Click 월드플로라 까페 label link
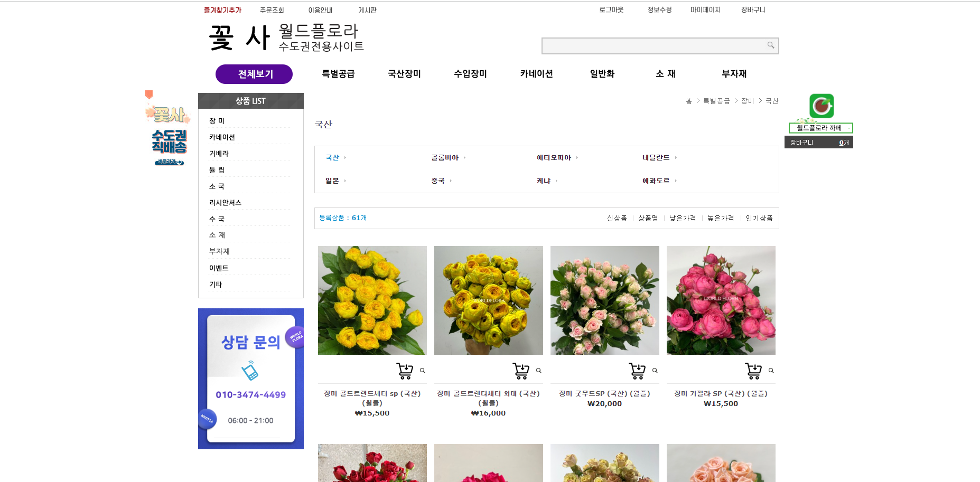 [x=820, y=128]
